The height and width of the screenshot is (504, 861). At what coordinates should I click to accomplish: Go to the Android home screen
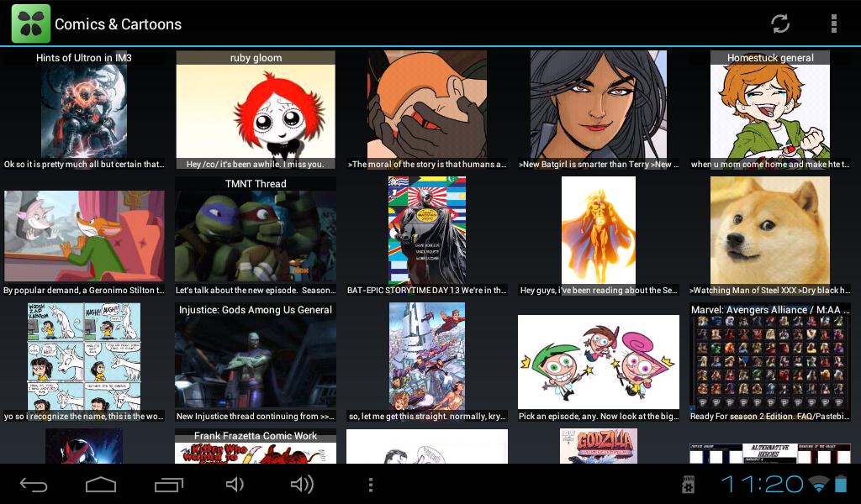tap(101, 485)
